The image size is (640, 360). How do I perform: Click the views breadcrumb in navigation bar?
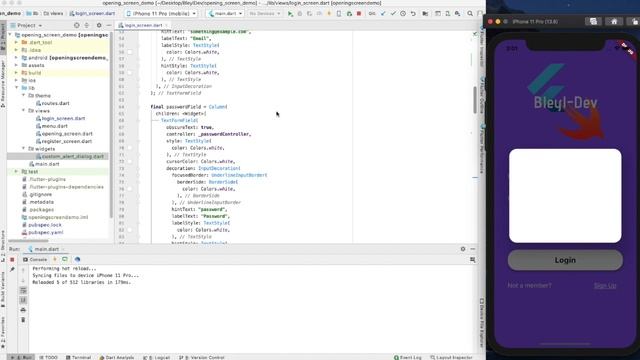pyautogui.click(x=53, y=13)
